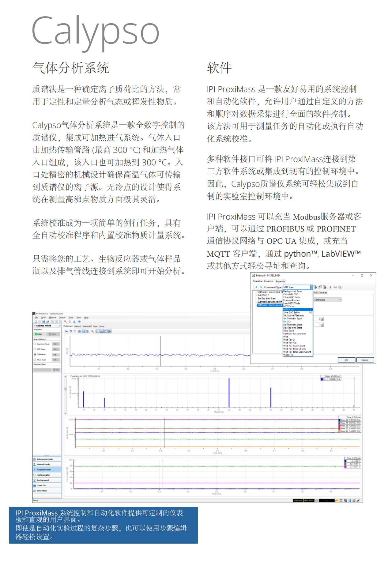Screen dimensions: 392x573
Task: Click the Save floppy disk icon
Action: point(43,322)
